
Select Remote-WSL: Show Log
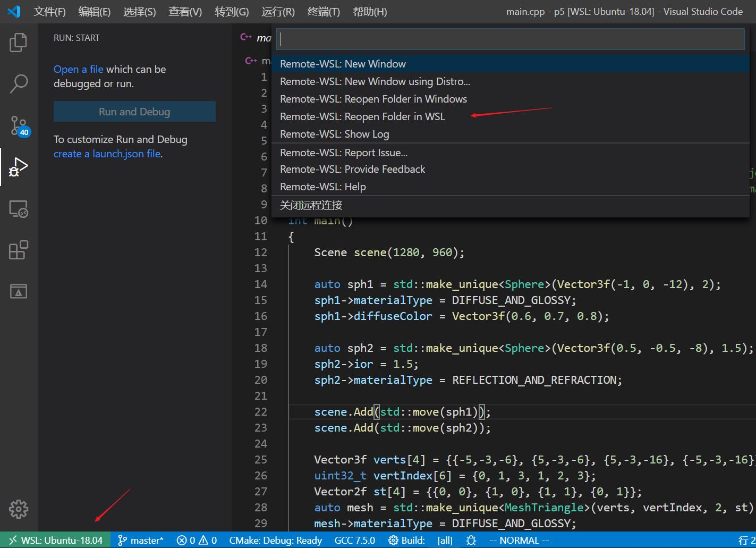coord(511,134)
